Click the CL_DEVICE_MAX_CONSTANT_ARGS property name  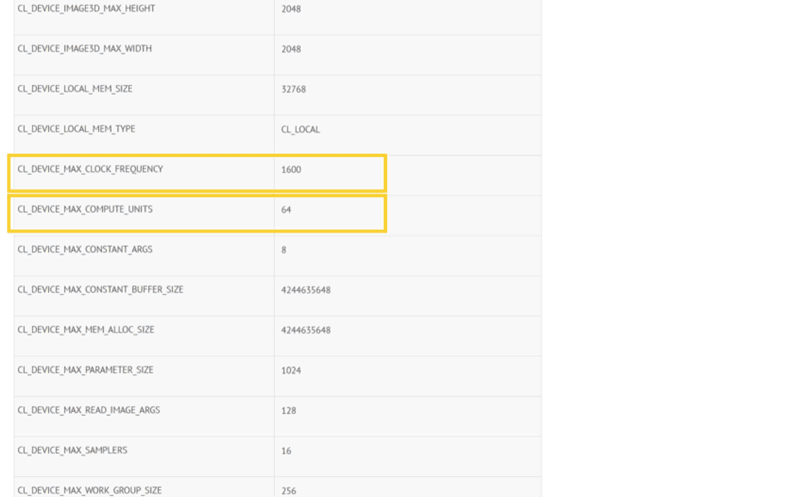point(85,249)
